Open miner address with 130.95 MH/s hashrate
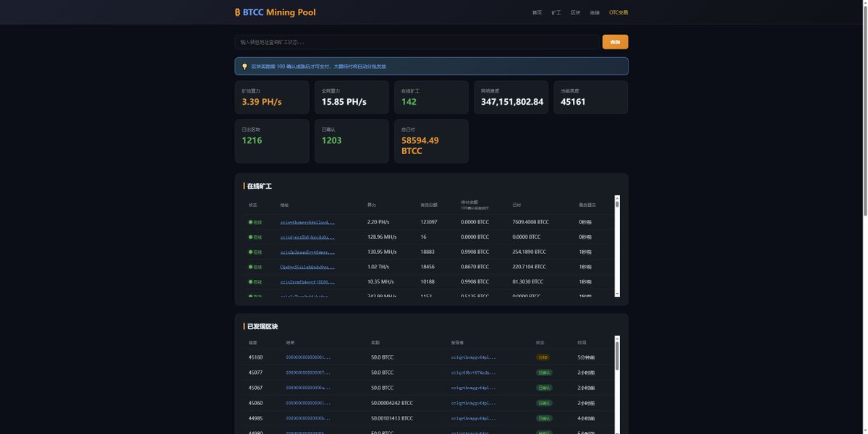 click(307, 252)
